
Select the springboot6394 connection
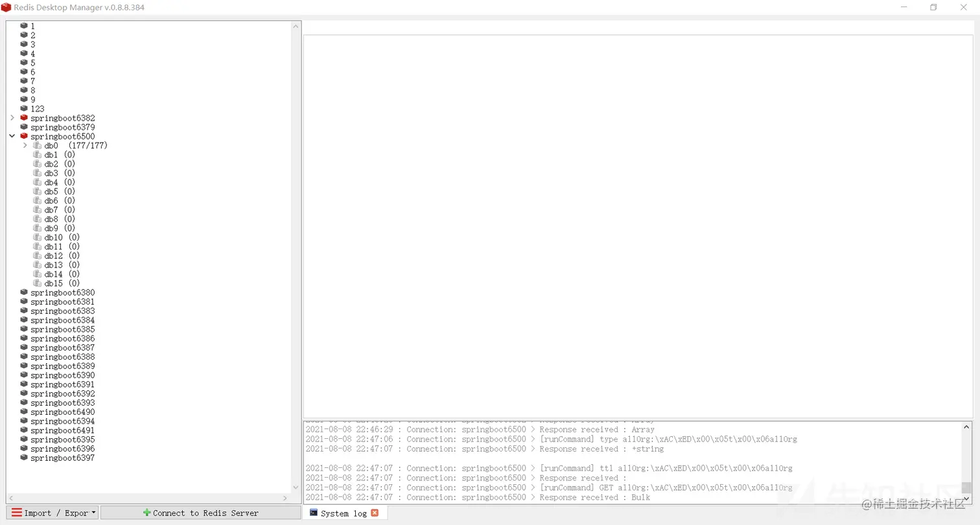click(x=62, y=421)
